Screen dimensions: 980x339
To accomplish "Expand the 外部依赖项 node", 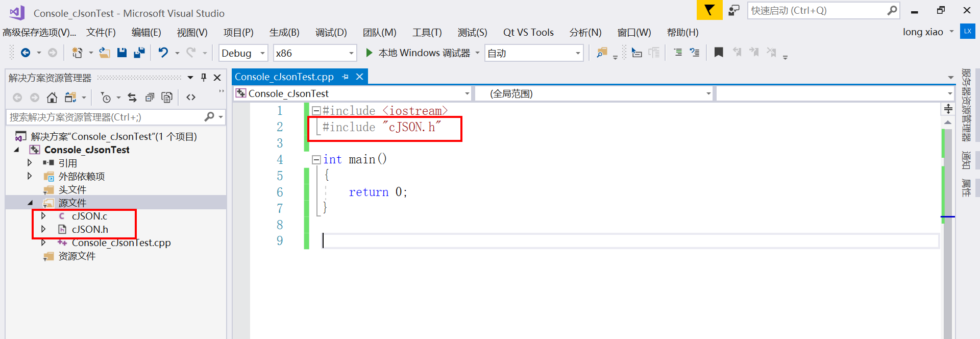I will coord(30,176).
